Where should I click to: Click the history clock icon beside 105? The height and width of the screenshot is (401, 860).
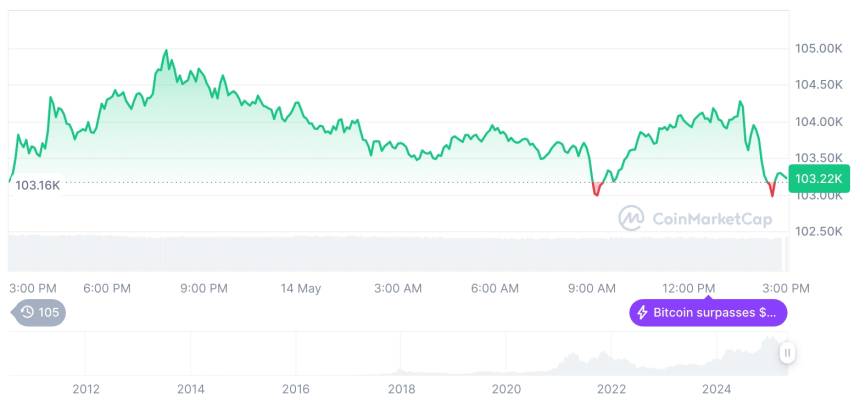(x=27, y=312)
